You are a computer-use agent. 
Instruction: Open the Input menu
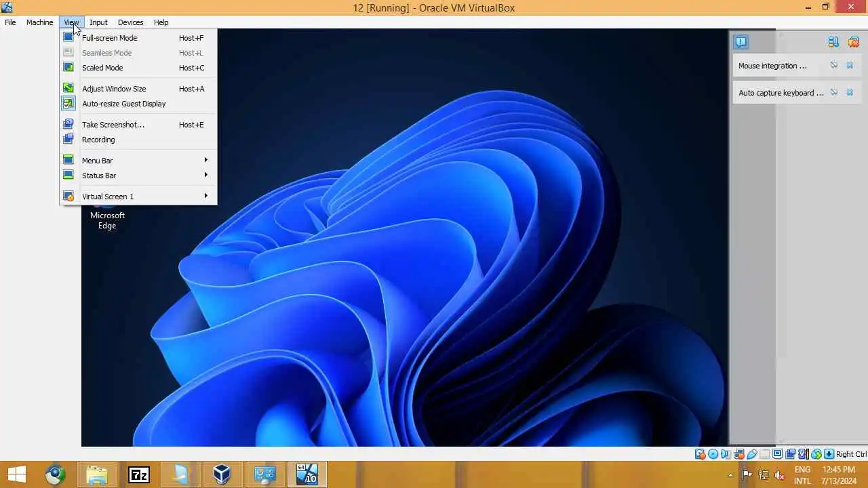point(98,22)
